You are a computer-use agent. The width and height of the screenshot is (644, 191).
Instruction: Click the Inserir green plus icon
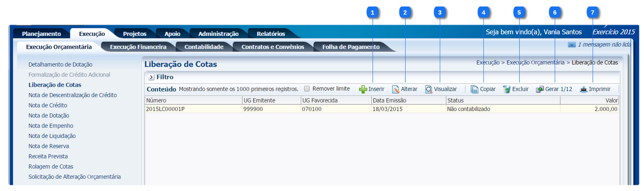(363, 89)
